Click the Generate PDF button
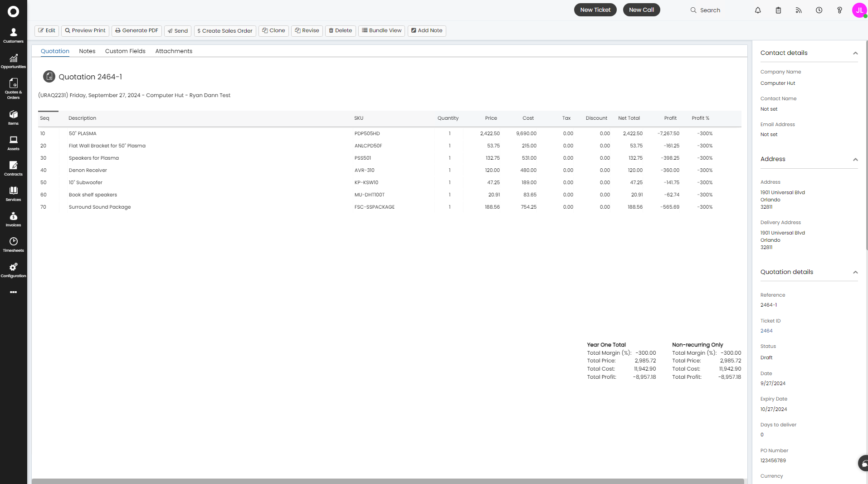Screen dimensions: 868x484 (137, 30)
